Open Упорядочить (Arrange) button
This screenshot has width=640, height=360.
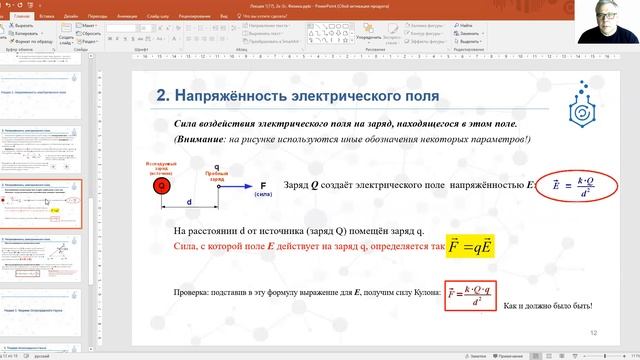(368, 33)
